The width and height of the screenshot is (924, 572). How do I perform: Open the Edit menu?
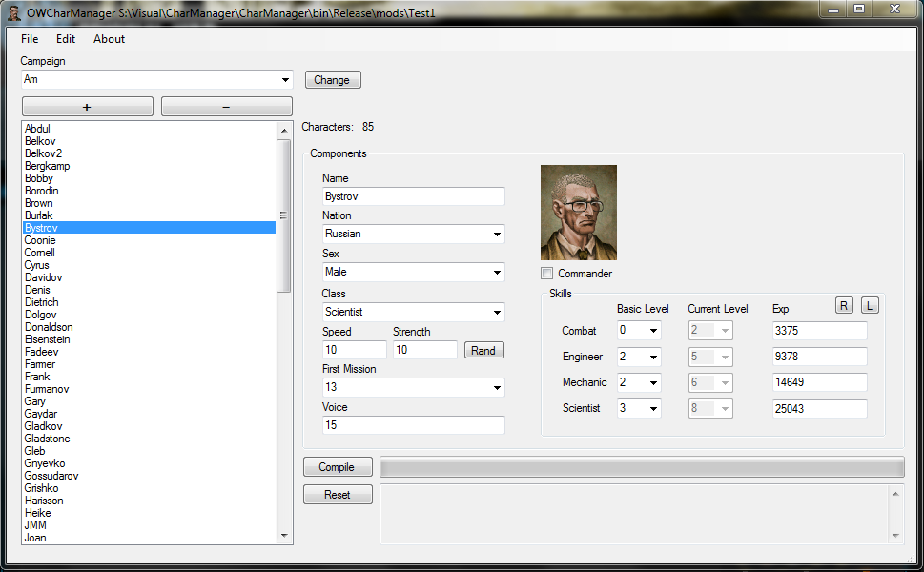tap(66, 39)
